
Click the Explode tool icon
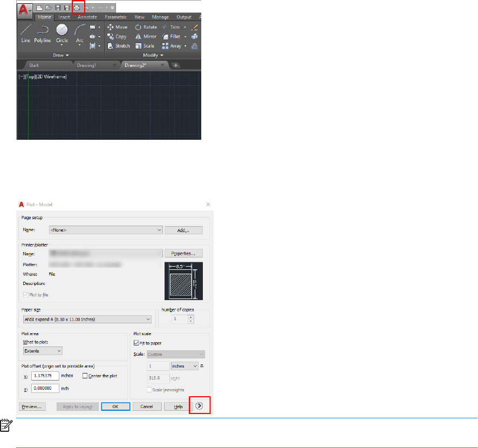click(x=195, y=37)
